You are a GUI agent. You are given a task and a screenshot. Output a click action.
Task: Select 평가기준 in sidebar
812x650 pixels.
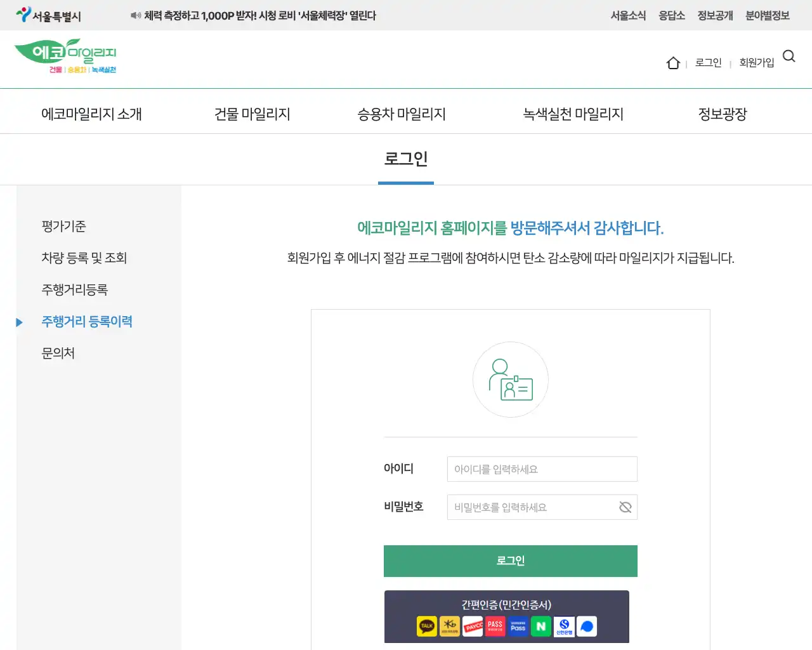pyautogui.click(x=63, y=227)
